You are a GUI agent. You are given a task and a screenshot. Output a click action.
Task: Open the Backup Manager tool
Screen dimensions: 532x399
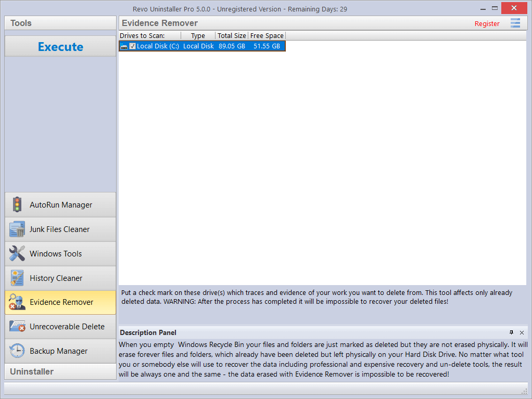pos(60,351)
